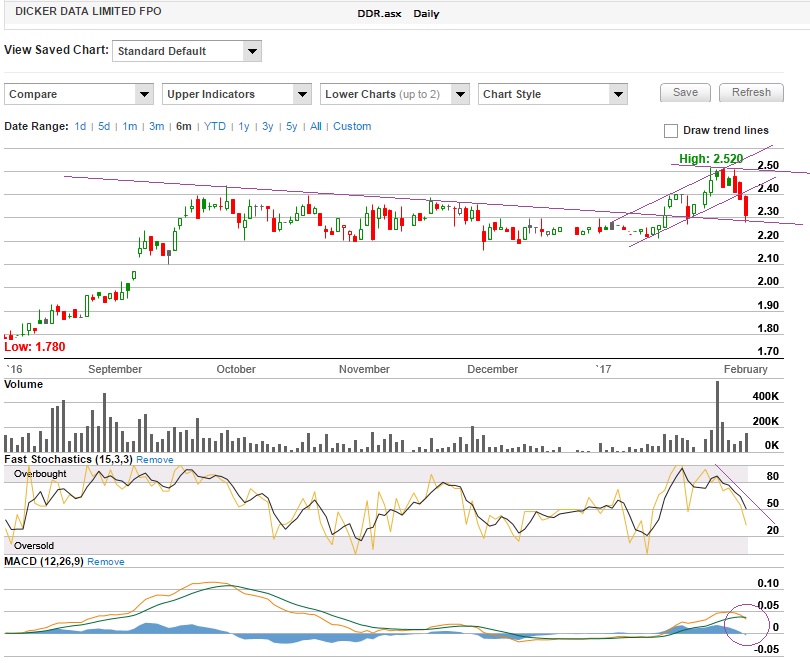Open the Custom date range
The width and height of the screenshot is (810, 663).
point(352,127)
